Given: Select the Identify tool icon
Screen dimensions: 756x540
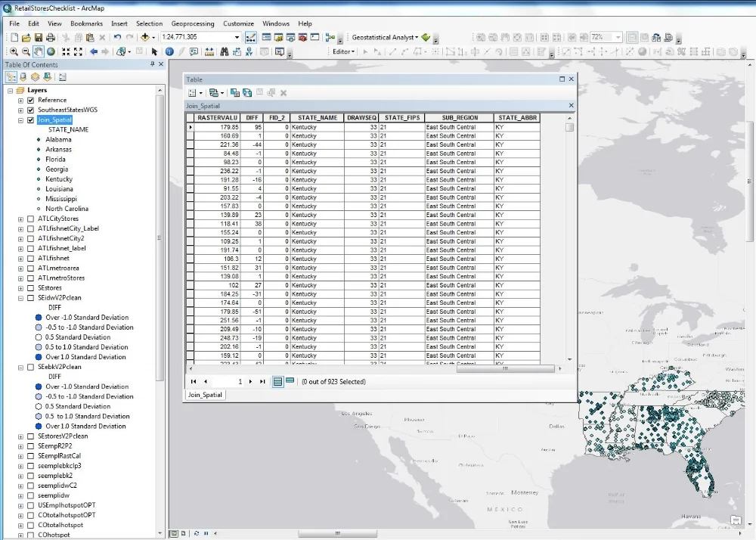Looking at the screenshot, I should pyautogui.click(x=169, y=51).
